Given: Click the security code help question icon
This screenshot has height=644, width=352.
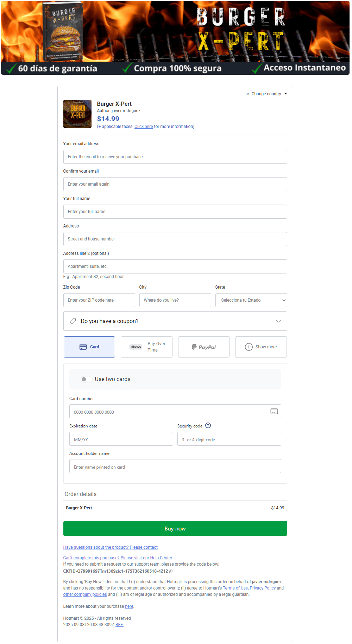Looking at the screenshot, I should coord(208,425).
